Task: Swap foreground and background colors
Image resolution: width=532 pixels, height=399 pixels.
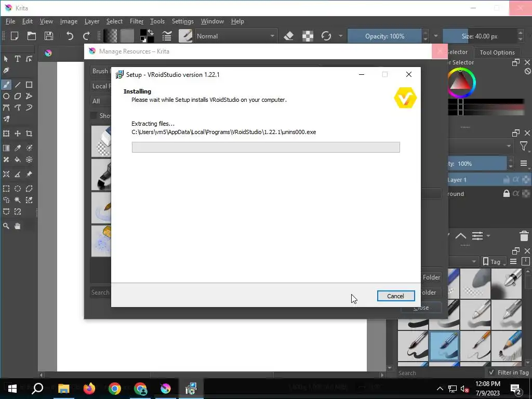Action: pos(150,32)
